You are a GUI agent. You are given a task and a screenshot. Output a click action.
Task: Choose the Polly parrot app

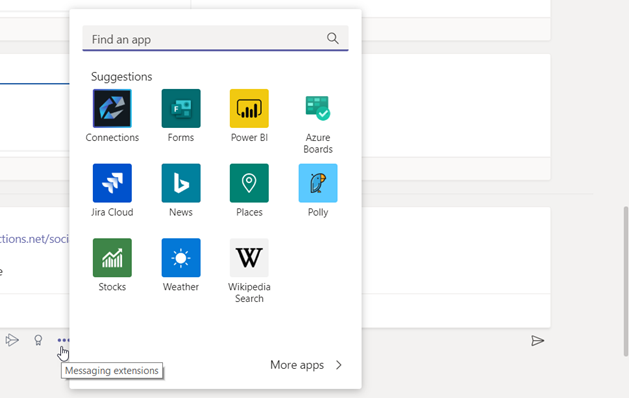tap(318, 183)
